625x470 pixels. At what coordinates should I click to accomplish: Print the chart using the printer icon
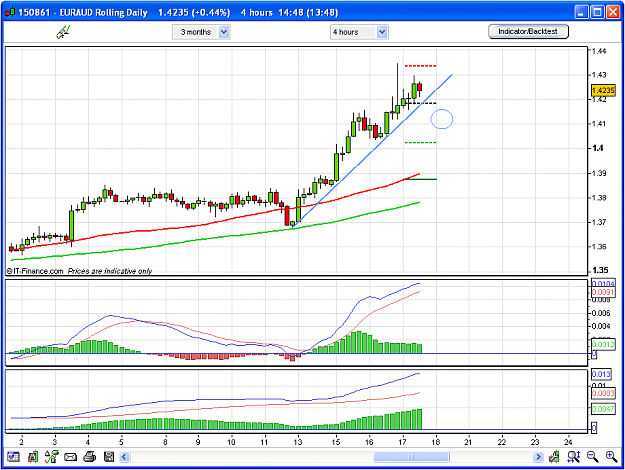90,456
